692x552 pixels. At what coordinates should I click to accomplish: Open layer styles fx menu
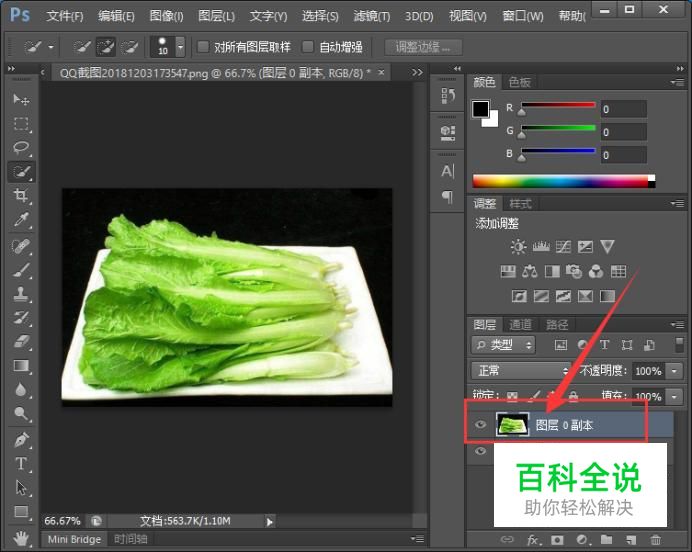pyautogui.click(x=533, y=540)
